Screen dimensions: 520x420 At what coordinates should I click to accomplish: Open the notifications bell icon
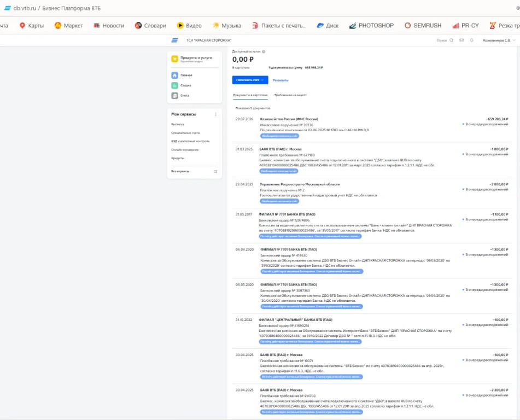[471, 40]
